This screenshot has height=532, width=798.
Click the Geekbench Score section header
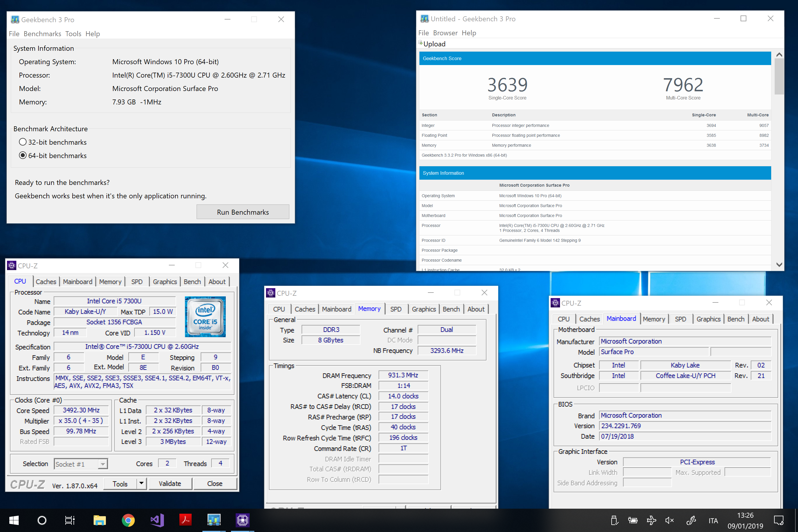click(x=595, y=58)
